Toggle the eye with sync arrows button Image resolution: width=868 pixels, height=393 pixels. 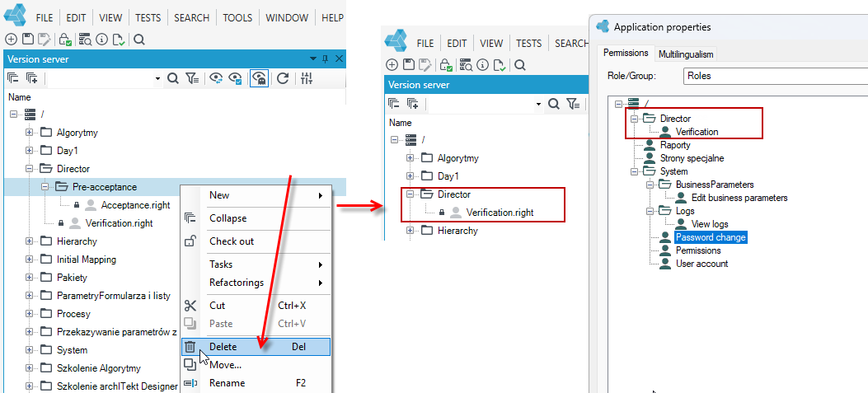(216, 78)
